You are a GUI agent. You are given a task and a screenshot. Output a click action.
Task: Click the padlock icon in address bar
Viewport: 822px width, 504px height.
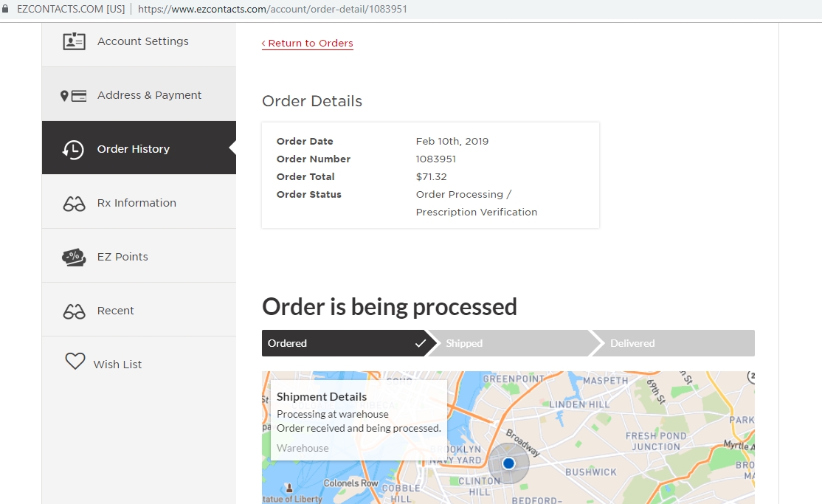pyautogui.click(x=7, y=9)
